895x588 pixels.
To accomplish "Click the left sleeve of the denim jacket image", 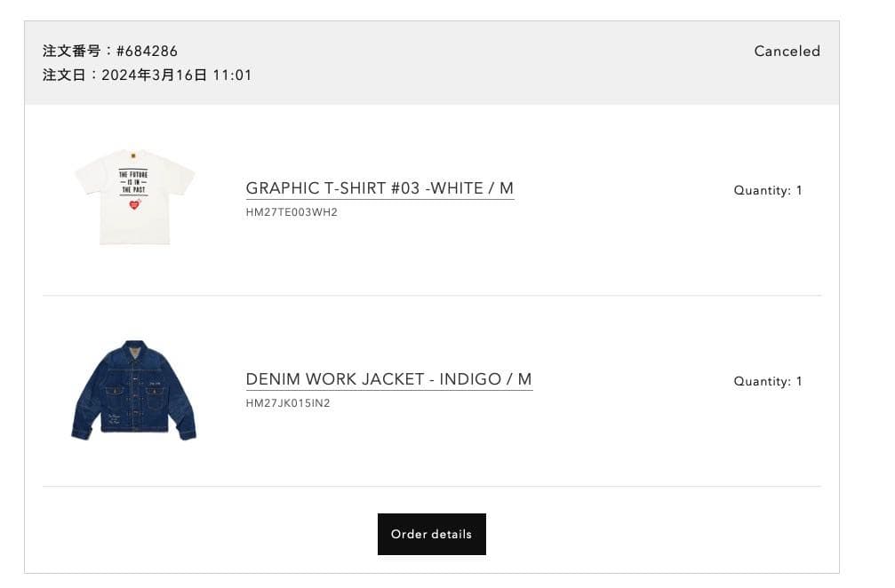I will 84,409.
